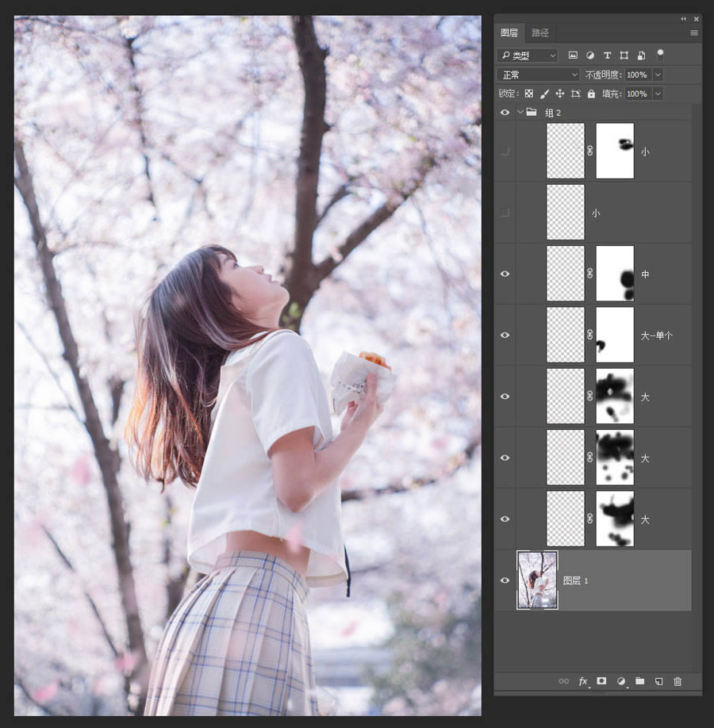Toggle visibility of 图层 1
Image resolution: width=714 pixels, height=728 pixels.
pos(505,580)
